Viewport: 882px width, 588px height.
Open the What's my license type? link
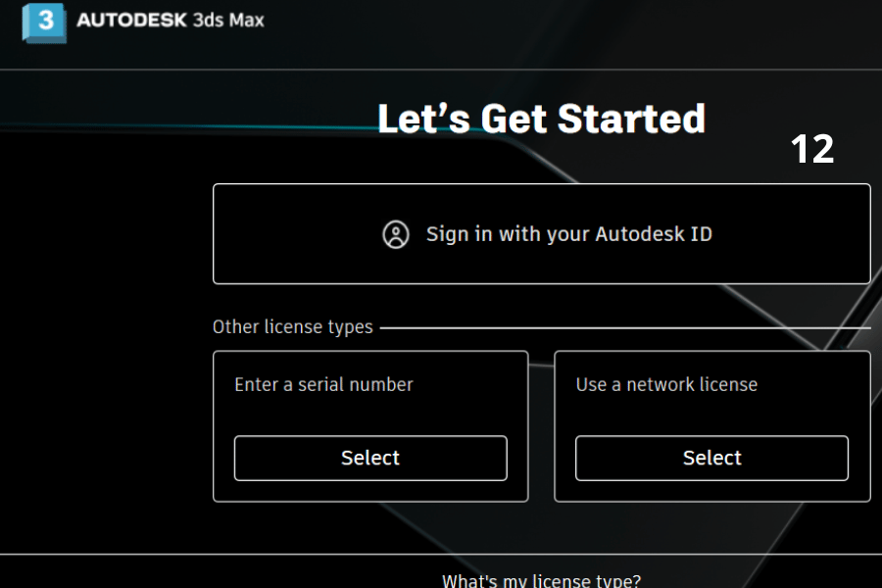tap(541, 580)
